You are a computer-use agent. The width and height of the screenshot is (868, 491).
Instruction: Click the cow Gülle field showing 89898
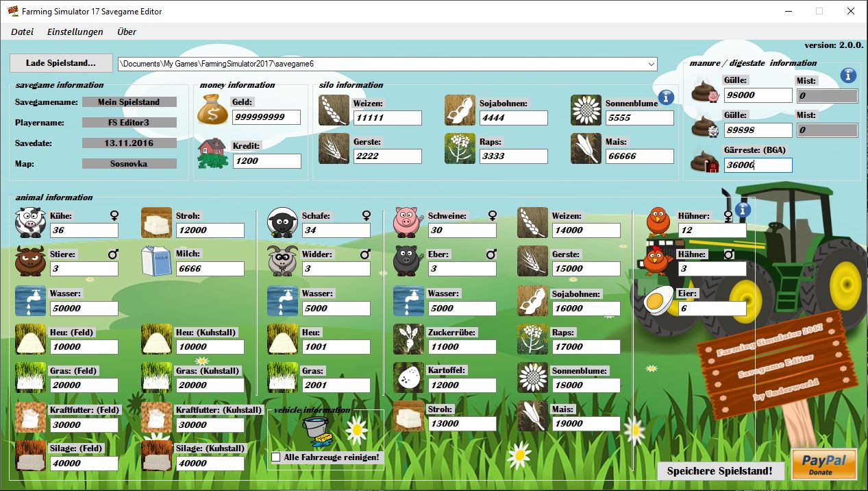(758, 130)
